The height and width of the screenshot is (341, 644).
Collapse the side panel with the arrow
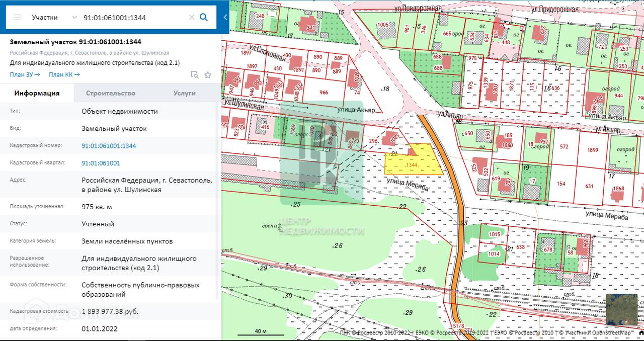tap(225, 17)
